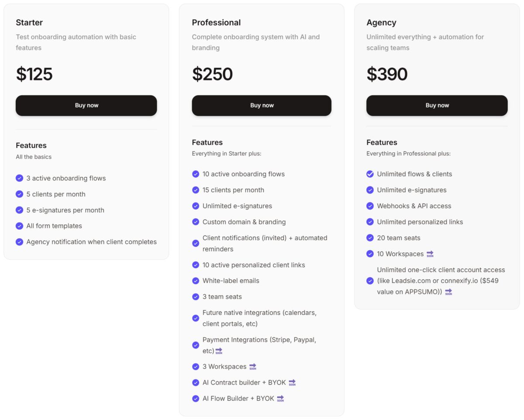Click the Professional plan heading

(x=216, y=23)
